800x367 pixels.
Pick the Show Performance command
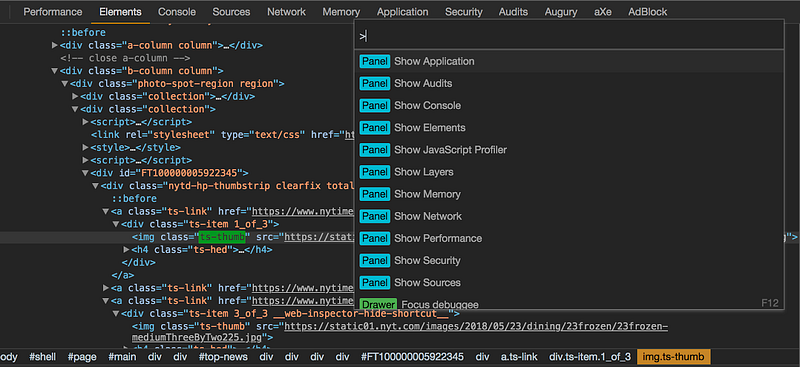click(569, 238)
